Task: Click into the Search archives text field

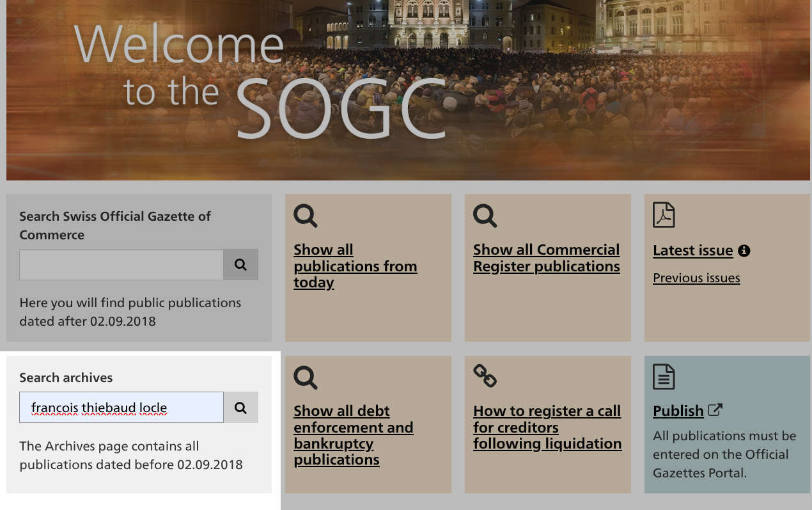Action: (x=121, y=408)
